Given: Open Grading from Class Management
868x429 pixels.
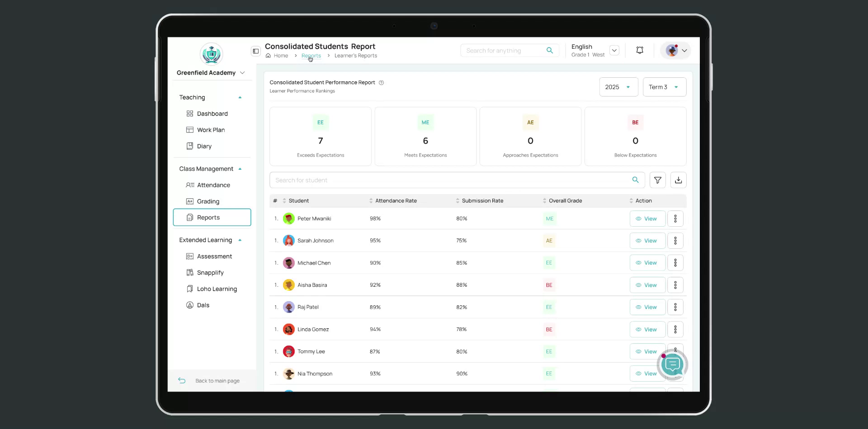Looking at the screenshot, I should pos(208,201).
